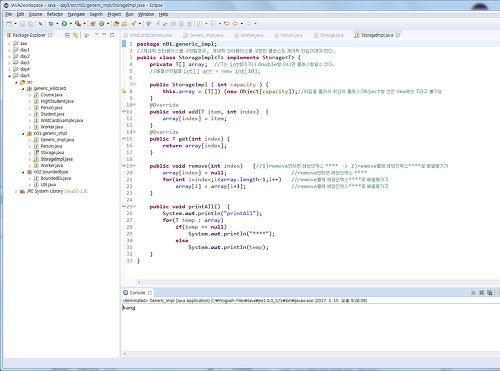Viewport: 500px width, 371px height.
Task: Click the Remove Launch icon in Console
Action: [x=481, y=293]
